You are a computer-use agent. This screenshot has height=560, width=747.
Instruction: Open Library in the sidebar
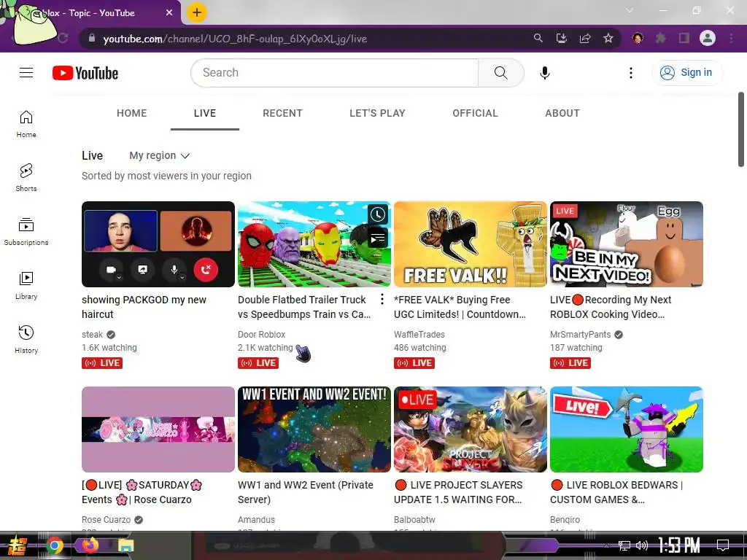tap(26, 285)
